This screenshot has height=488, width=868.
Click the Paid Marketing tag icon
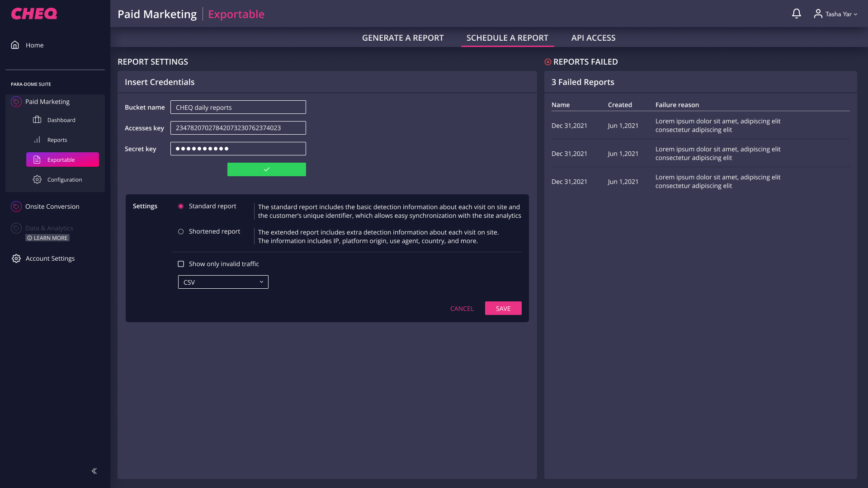[x=16, y=102]
